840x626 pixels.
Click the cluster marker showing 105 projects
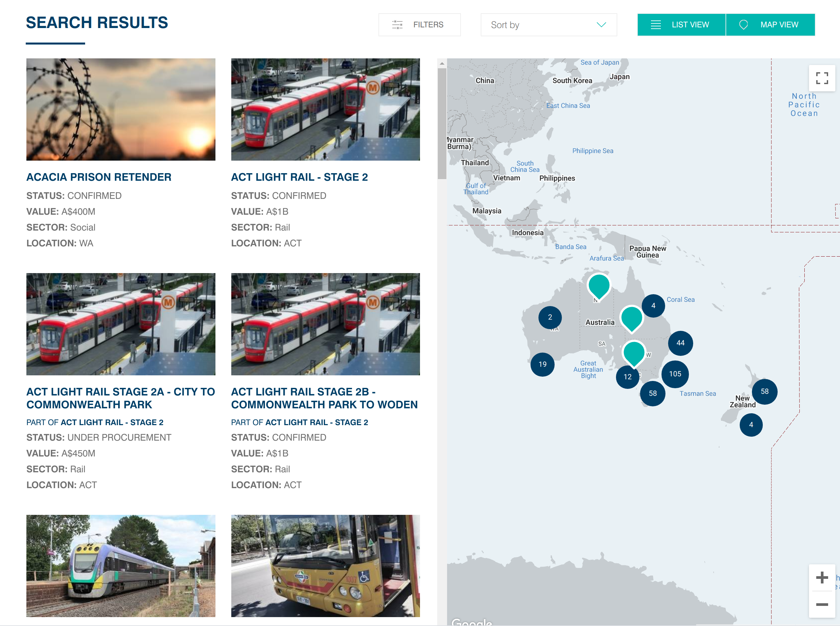pyautogui.click(x=675, y=374)
